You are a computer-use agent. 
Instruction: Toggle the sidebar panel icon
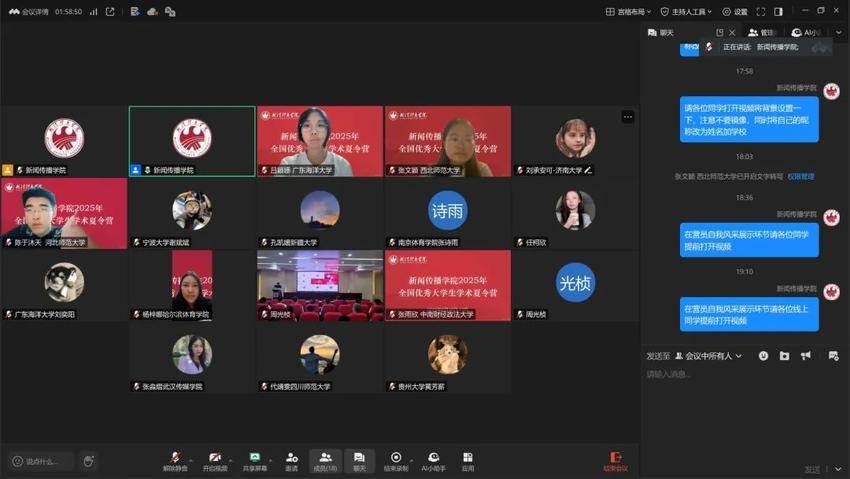[x=778, y=11]
